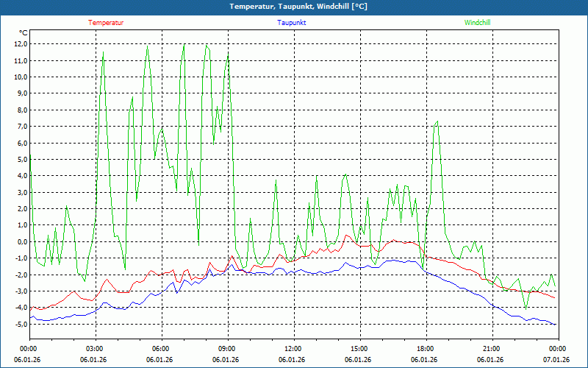Screen dimensions: 588x368
Task: Select the 06:00 time marker on the x-axis
Action: coord(161,348)
